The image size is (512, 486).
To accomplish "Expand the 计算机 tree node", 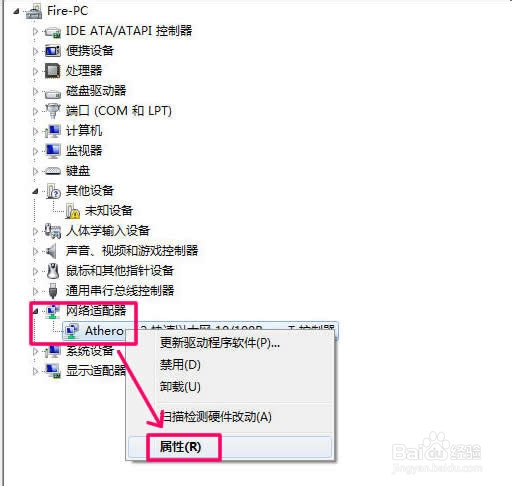I will (x=35, y=131).
